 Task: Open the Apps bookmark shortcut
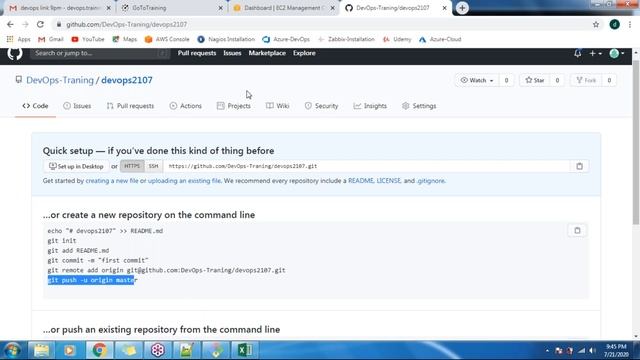[x=18, y=39]
